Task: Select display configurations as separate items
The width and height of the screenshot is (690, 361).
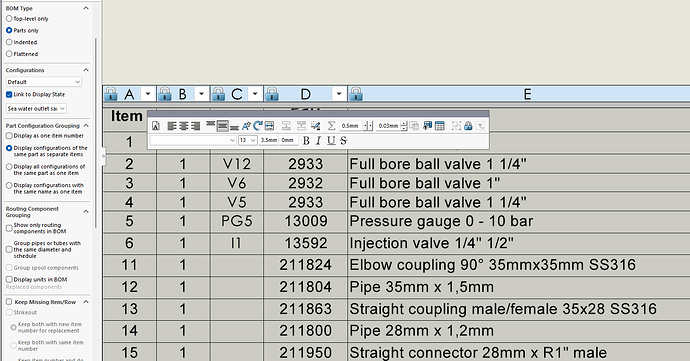Action: [9, 148]
